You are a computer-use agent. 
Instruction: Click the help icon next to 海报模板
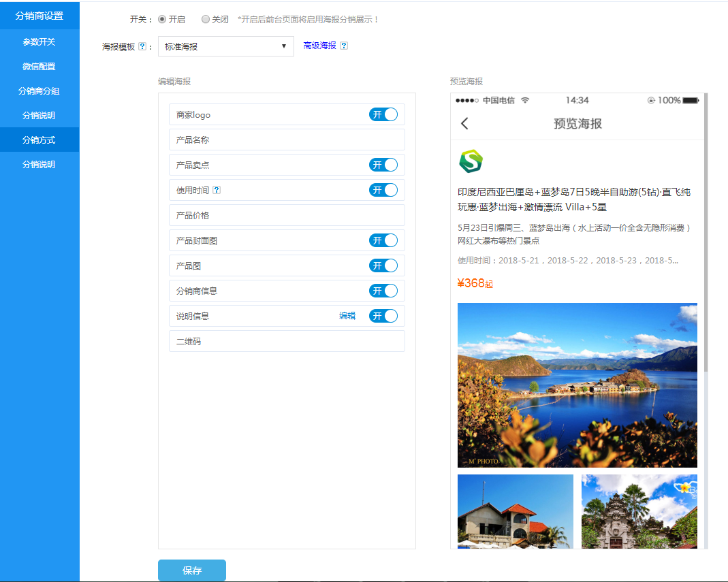(x=142, y=47)
